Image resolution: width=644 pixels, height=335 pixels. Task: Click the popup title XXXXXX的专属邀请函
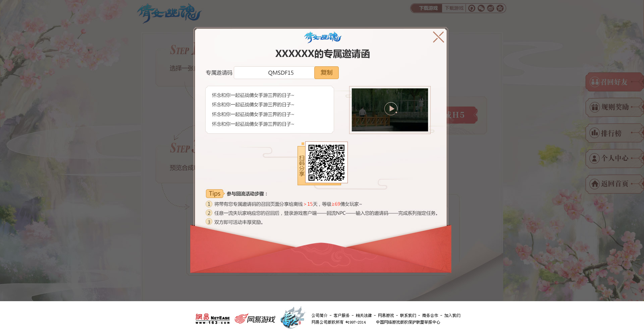[322, 54]
